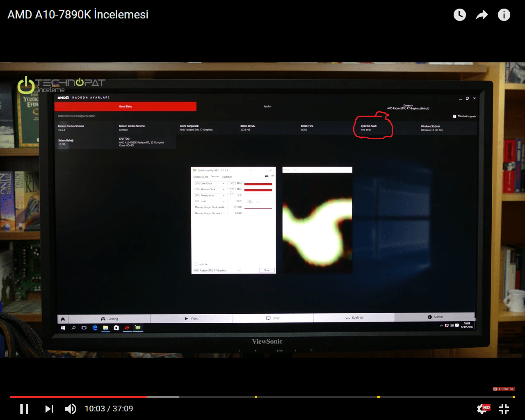The height and width of the screenshot is (420, 525).
Task: Open the network icon in system tray
Action: [x=447, y=326]
